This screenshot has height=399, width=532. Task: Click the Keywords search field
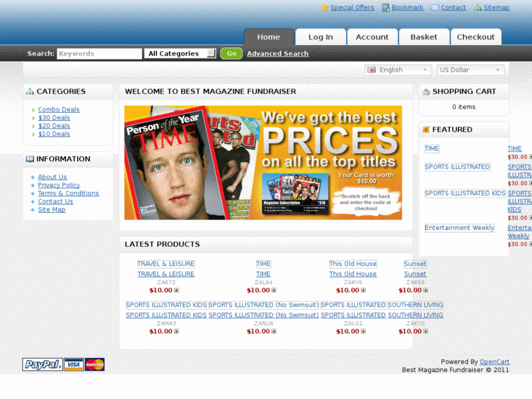click(100, 53)
